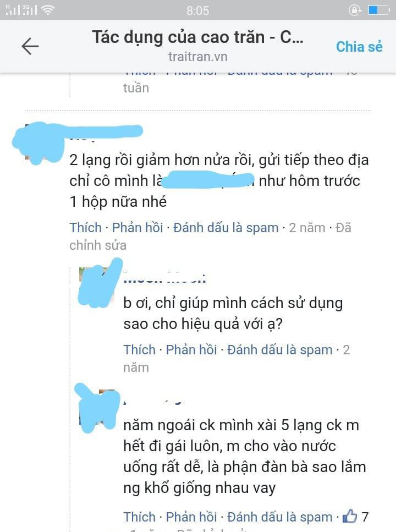The image size is (396, 532).
Task: Reply to the '2 lạng rồi' comment via Phản hồi
Action: pyautogui.click(x=137, y=227)
